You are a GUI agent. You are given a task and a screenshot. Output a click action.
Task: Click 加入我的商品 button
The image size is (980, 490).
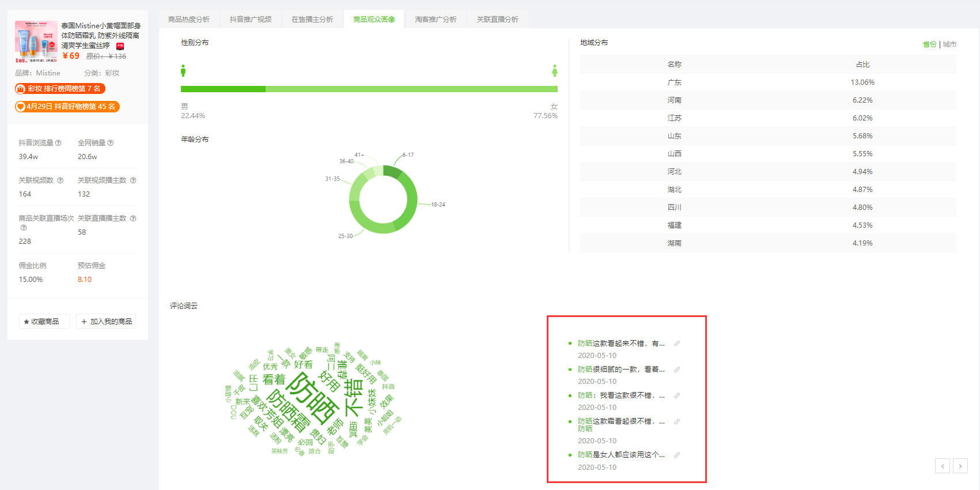point(106,321)
